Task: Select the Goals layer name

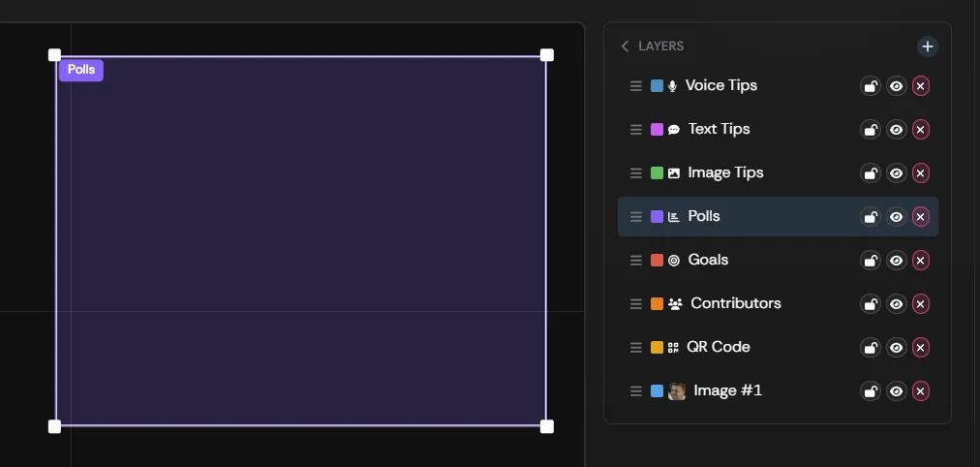Action: click(708, 260)
